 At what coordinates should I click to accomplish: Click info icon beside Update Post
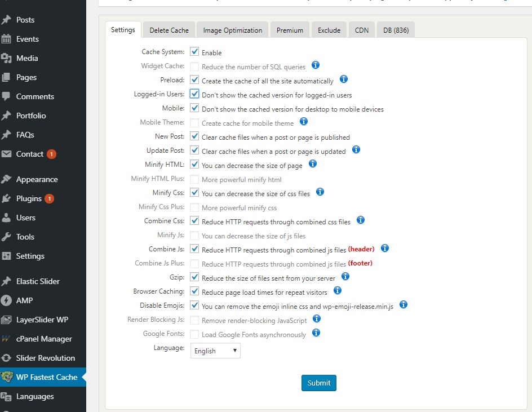point(356,150)
